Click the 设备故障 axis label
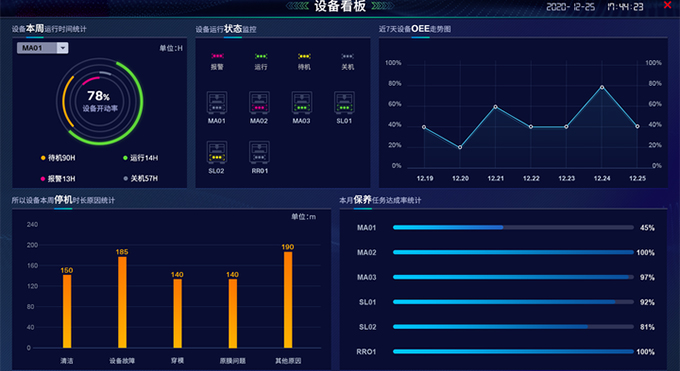Screen dimensions: 680x371 122,361
